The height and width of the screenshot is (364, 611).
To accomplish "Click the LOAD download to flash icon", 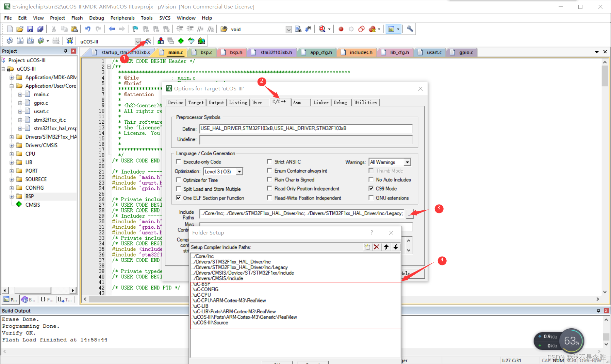I will click(x=70, y=41).
